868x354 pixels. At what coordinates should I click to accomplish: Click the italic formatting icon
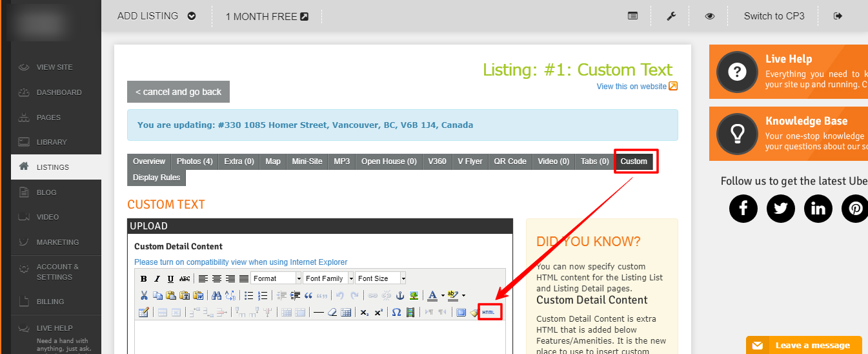(x=157, y=279)
